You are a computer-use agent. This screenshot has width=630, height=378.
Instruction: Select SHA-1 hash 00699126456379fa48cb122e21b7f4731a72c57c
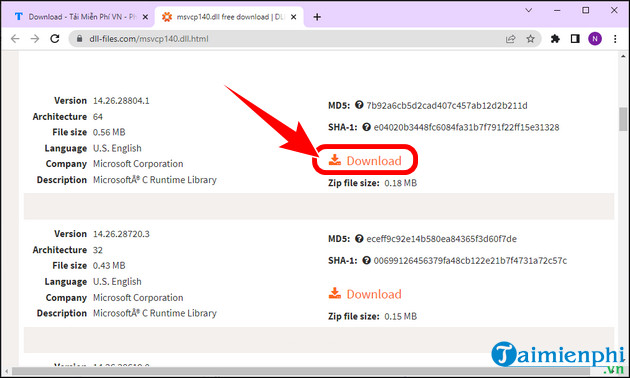tap(470, 261)
